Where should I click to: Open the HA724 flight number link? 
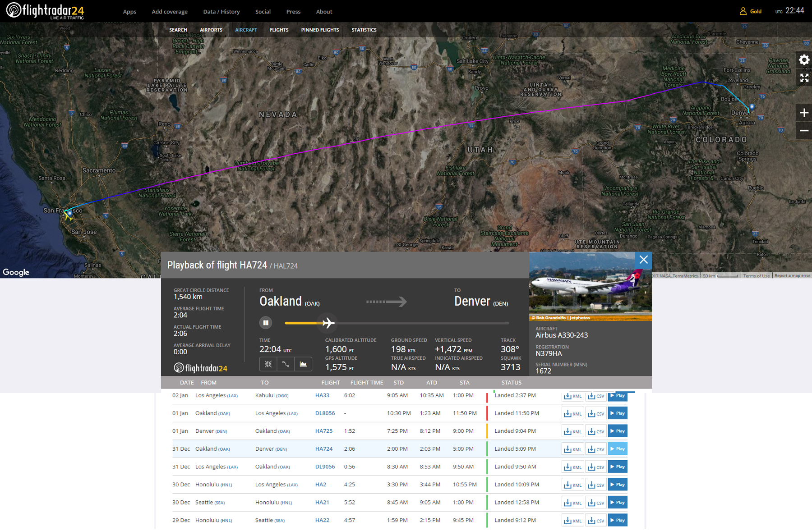[324, 449]
